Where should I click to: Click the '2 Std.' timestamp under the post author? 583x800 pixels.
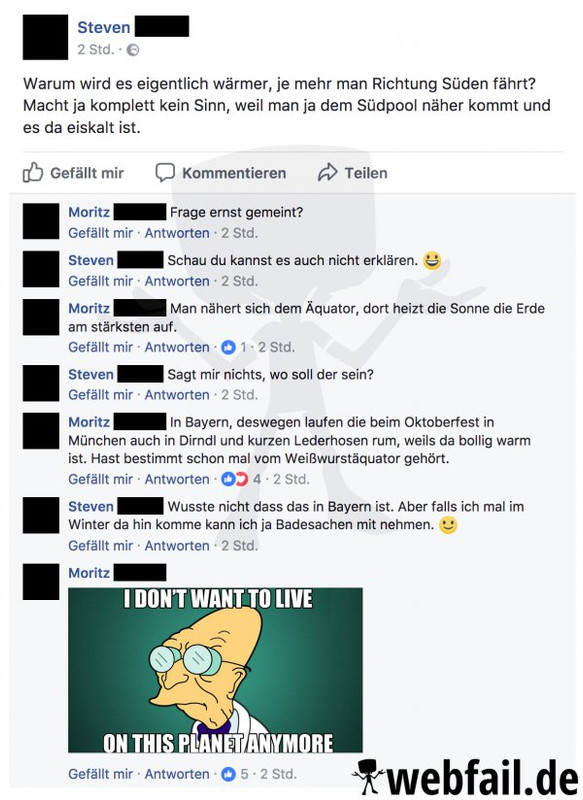tap(95, 49)
